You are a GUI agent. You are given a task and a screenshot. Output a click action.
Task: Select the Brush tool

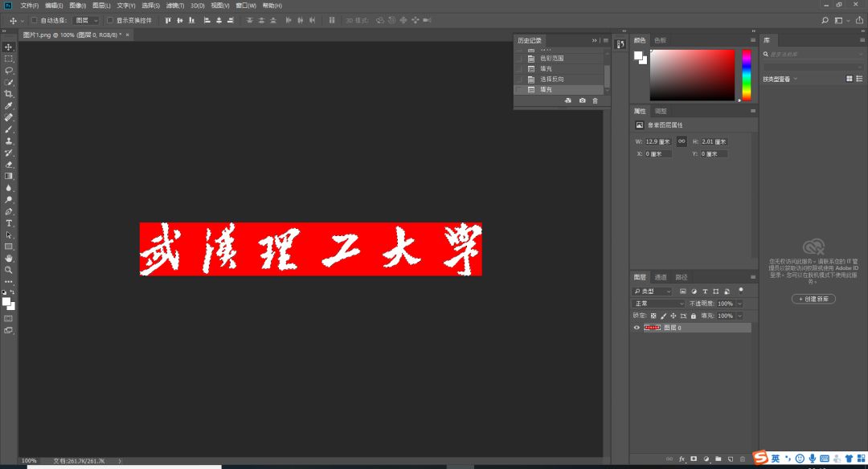[x=8, y=128]
